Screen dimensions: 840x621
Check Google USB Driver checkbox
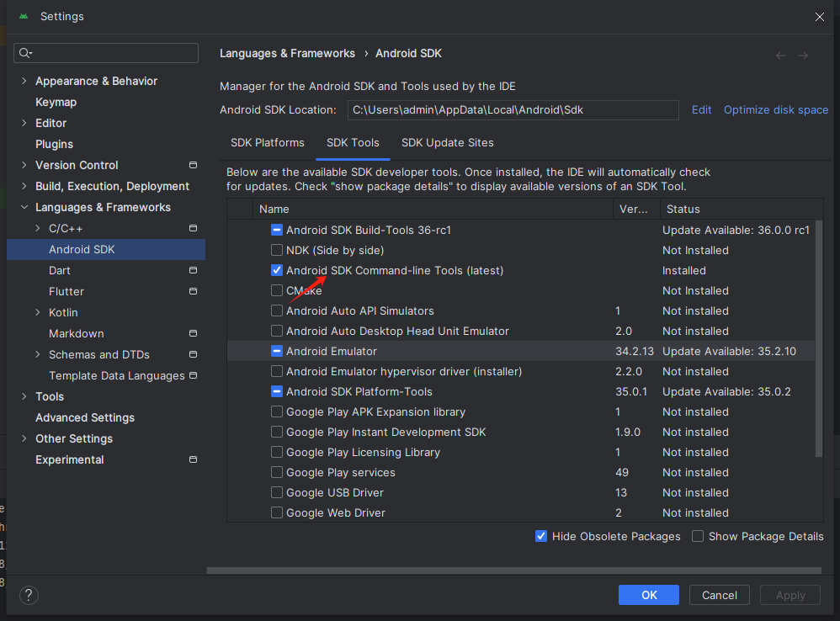click(x=276, y=492)
